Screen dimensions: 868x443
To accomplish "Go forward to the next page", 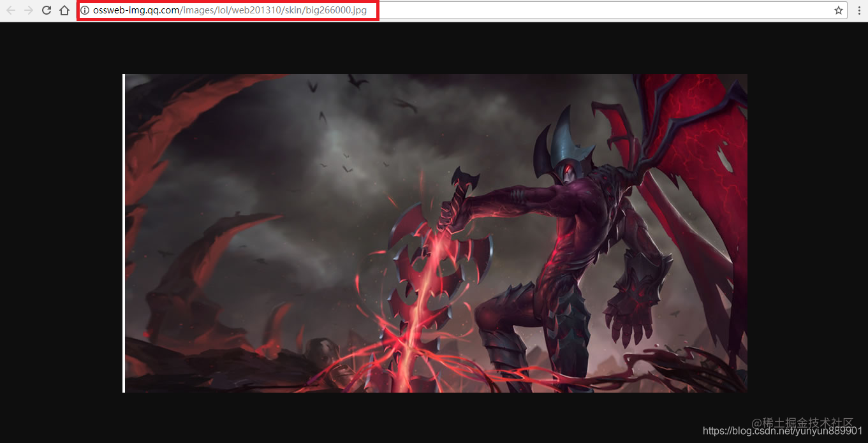I will click(x=28, y=10).
